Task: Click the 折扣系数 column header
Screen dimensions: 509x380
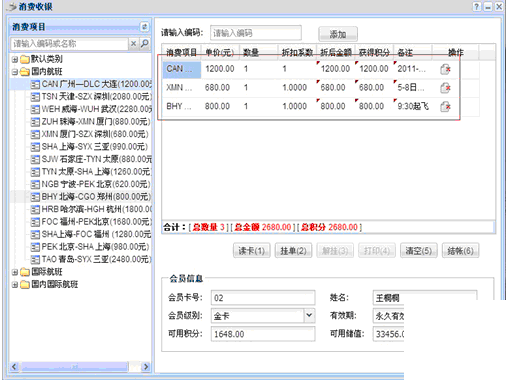Action: [297, 52]
